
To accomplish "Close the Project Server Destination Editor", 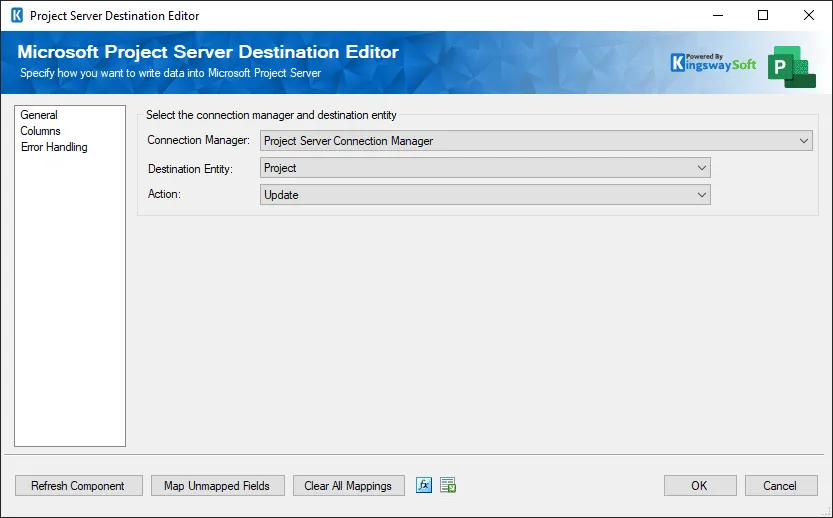I will [x=808, y=16].
